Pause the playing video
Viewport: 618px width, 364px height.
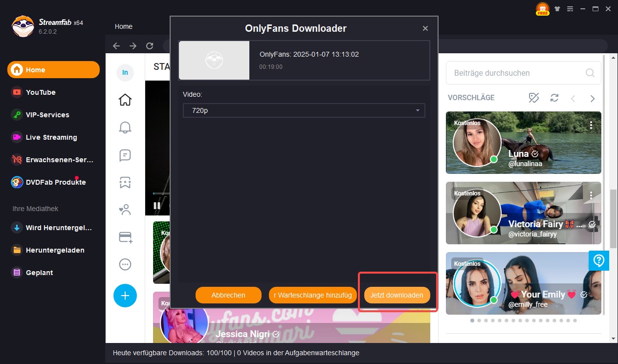[x=157, y=206]
